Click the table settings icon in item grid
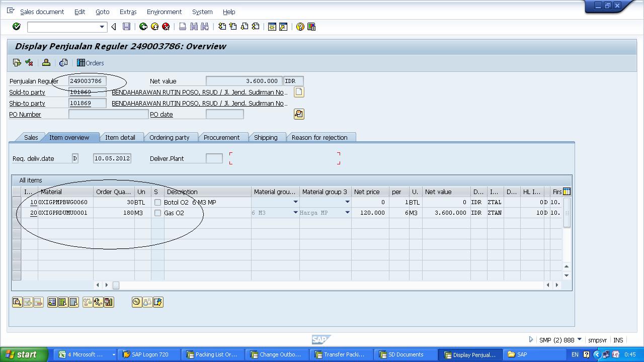Image resolution: width=644 pixels, height=362 pixels. (x=567, y=191)
